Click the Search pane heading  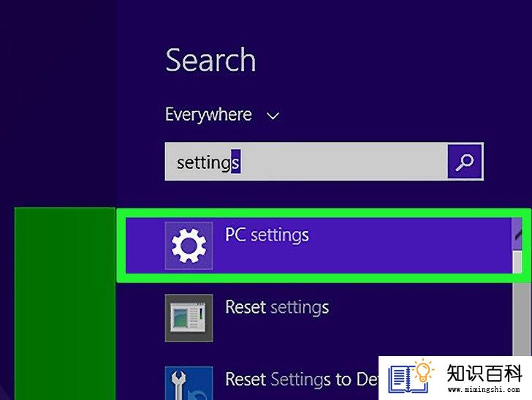[210, 60]
